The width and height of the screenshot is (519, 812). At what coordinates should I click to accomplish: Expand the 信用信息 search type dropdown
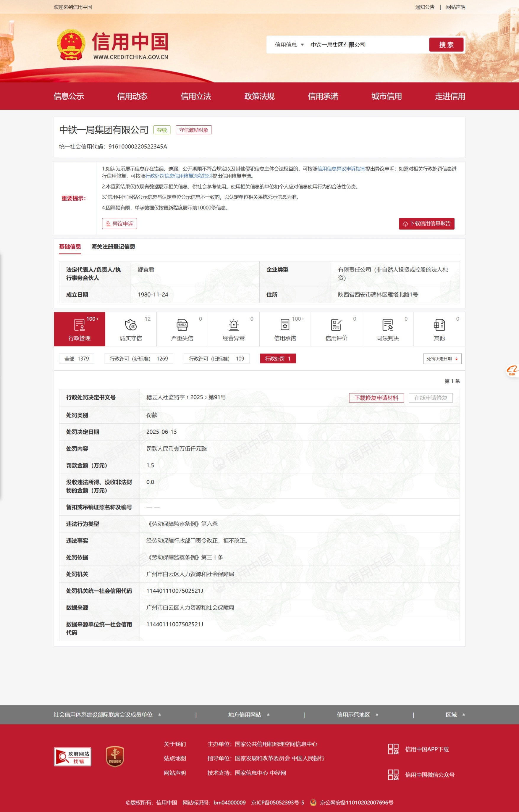point(289,45)
